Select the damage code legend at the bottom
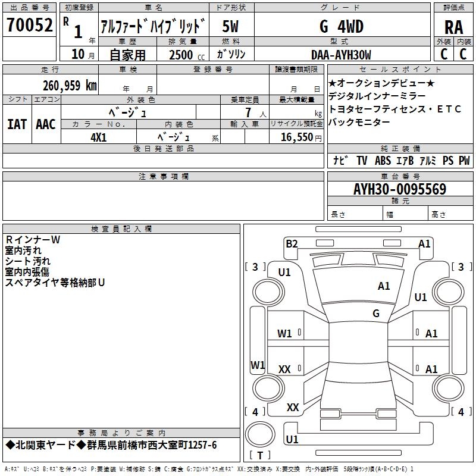The width and height of the screenshot is (476, 476). [209, 469]
